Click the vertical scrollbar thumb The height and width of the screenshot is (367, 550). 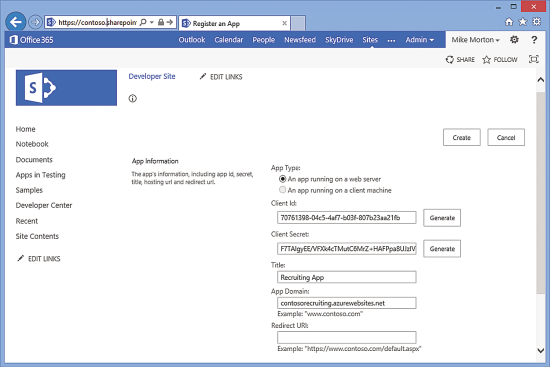[x=541, y=193]
